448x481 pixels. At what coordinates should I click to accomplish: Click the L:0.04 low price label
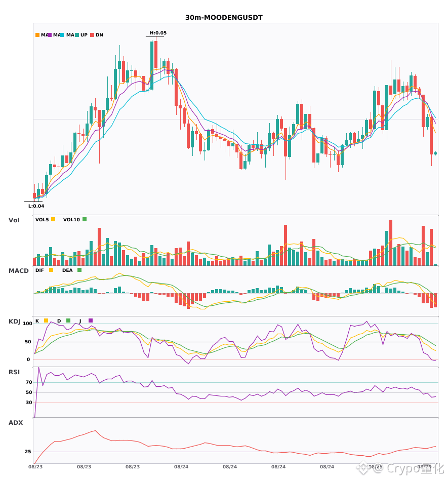tap(36, 206)
